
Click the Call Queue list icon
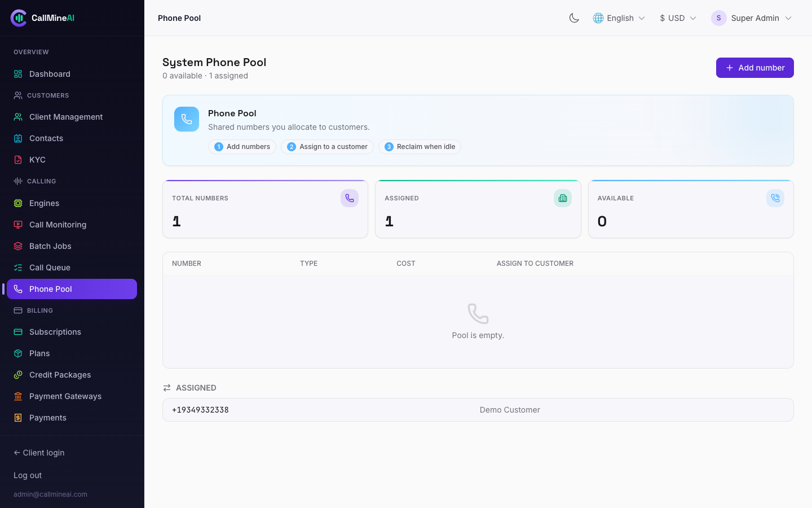pyautogui.click(x=18, y=268)
